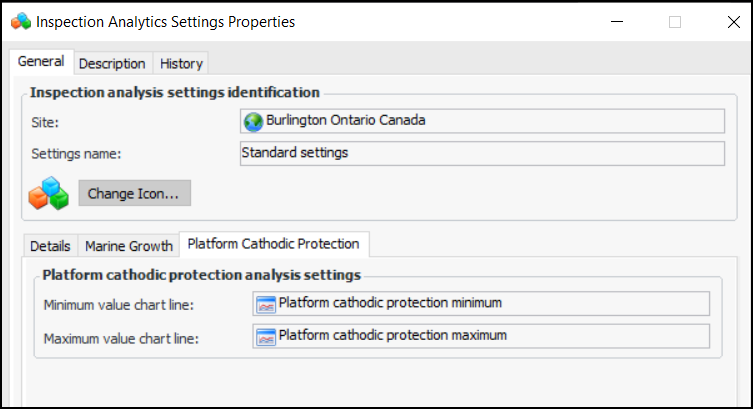Minimize the properties window

(614, 21)
